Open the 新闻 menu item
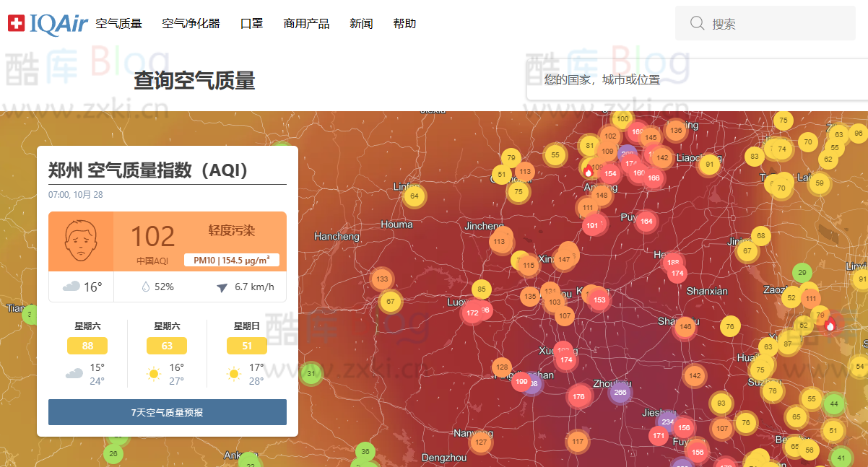The image size is (868, 467). pyautogui.click(x=361, y=22)
